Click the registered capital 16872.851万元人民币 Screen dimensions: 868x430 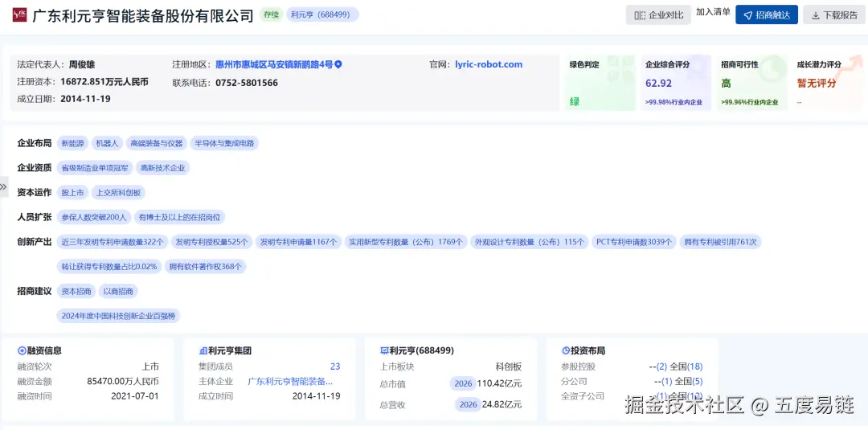104,82
